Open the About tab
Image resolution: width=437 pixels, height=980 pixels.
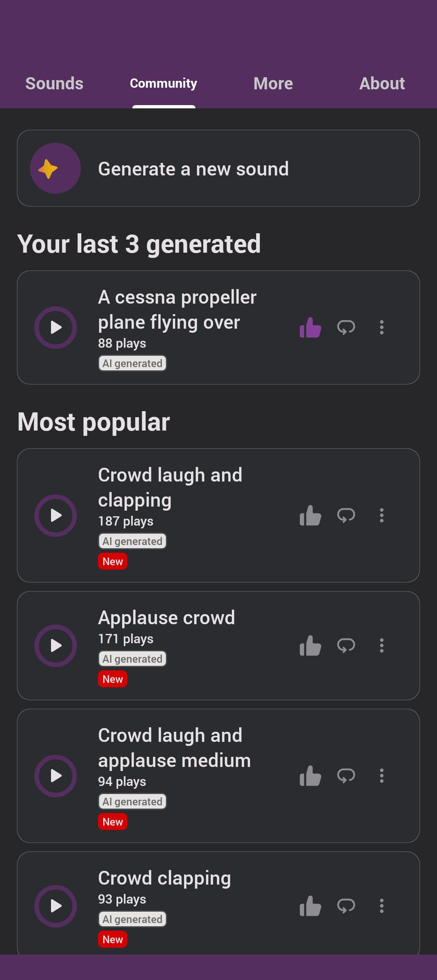pyautogui.click(x=382, y=84)
